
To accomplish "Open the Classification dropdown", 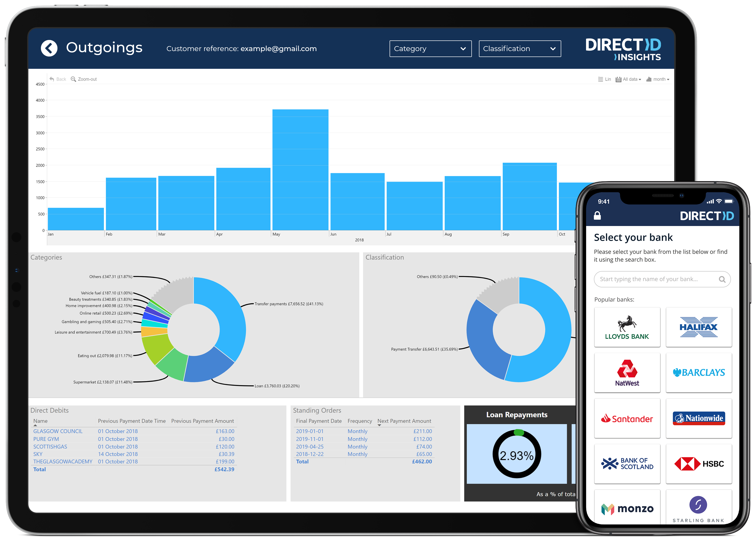I will 520,49.
